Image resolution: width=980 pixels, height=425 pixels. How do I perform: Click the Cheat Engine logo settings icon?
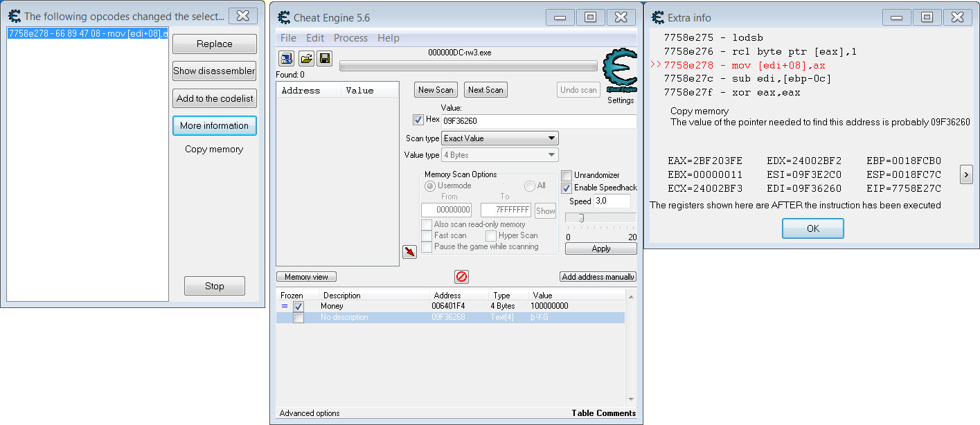620,71
